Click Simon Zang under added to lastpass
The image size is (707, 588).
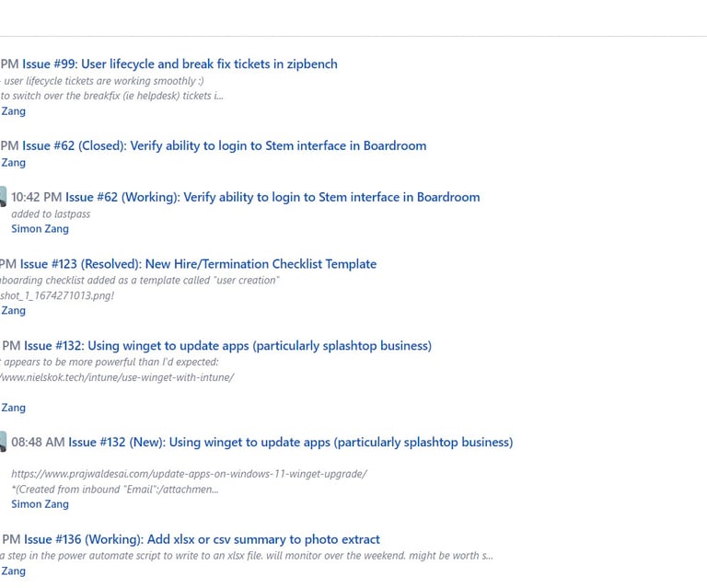click(41, 229)
